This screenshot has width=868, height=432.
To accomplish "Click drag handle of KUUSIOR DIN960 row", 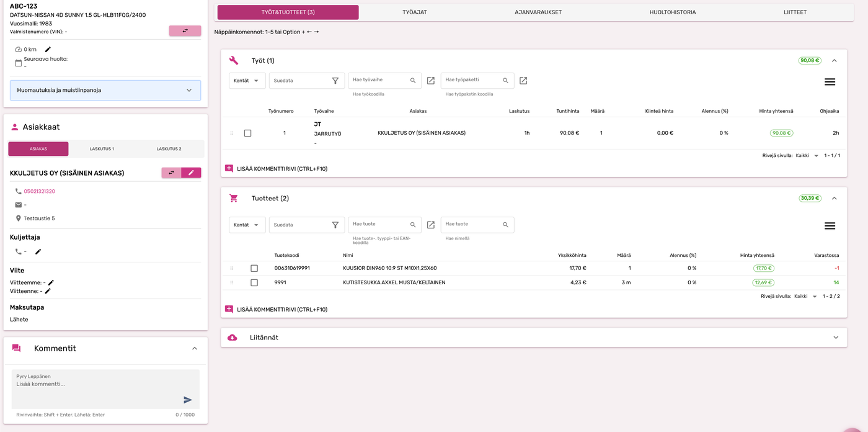I will click(232, 268).
